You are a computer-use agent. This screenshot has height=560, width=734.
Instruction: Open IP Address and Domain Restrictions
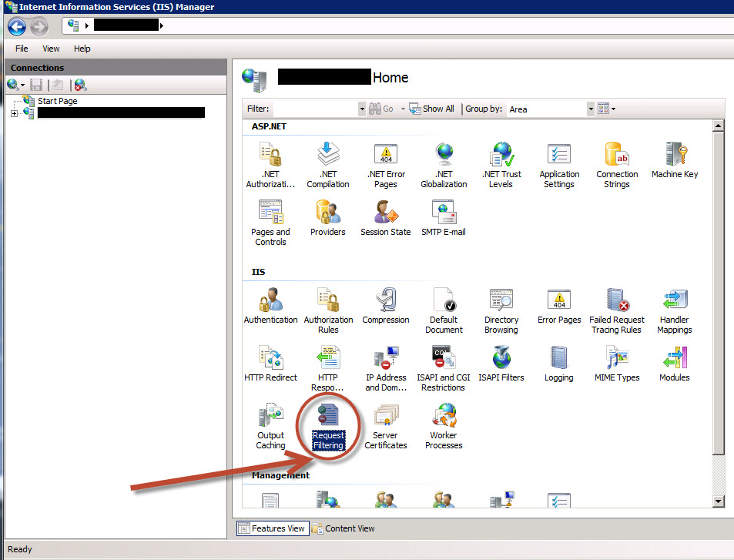click(x=386, y=368)
